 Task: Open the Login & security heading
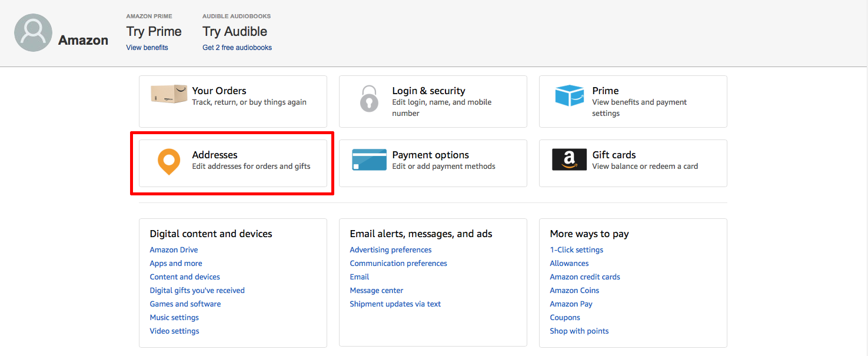click(x=428, y=91)
